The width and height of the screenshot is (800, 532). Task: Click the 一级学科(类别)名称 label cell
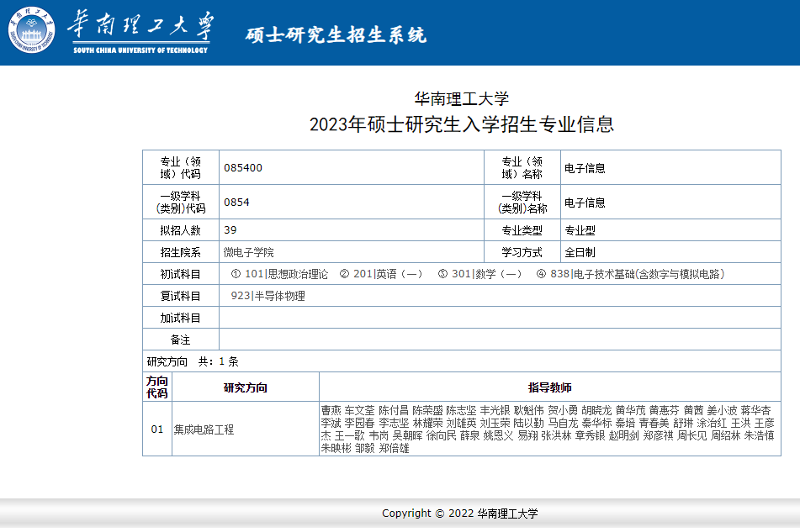(x=522, y=203)
